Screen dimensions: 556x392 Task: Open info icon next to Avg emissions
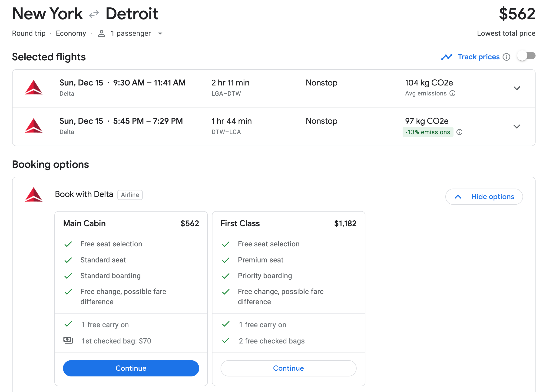pos(452,93)
